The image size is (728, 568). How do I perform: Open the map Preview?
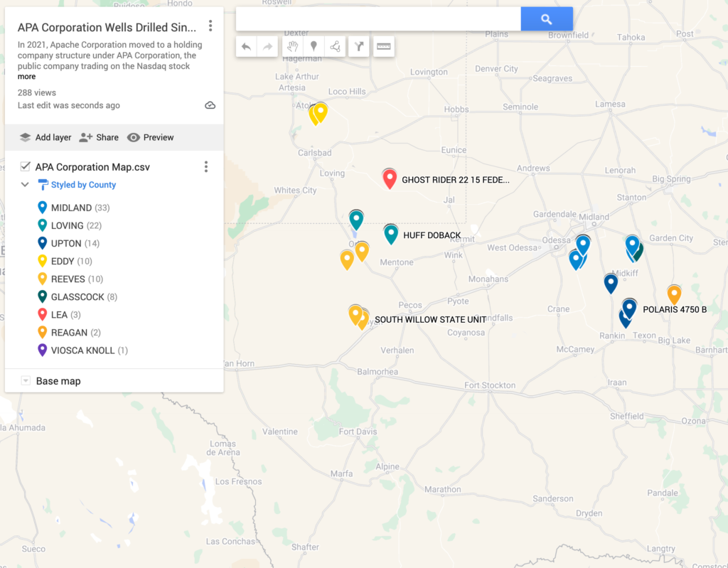(151, 137)
